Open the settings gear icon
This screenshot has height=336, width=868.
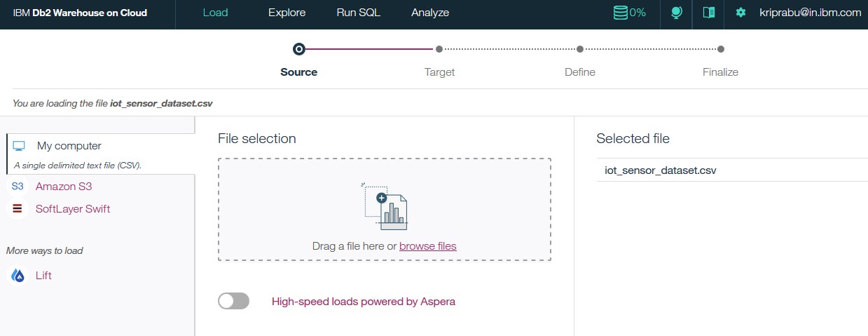click(x=740, y=13)
